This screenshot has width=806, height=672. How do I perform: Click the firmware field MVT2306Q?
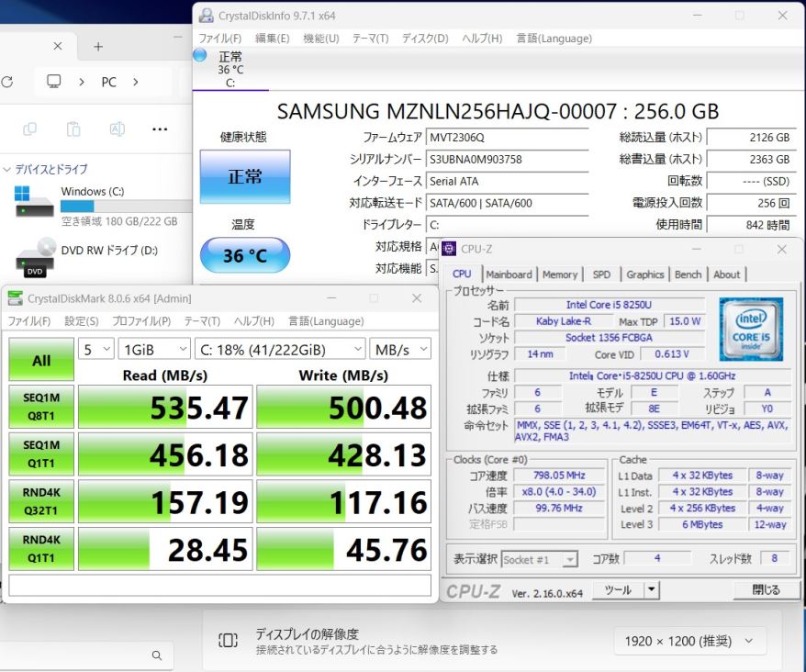(x=508, y=138)
